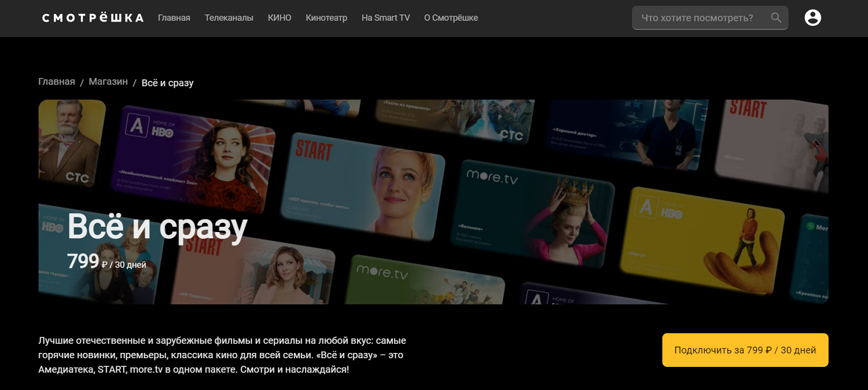Focus the Что хотите посмотреть search field
This screenshot has width=868, height=390.
click(x=710, y=18)
